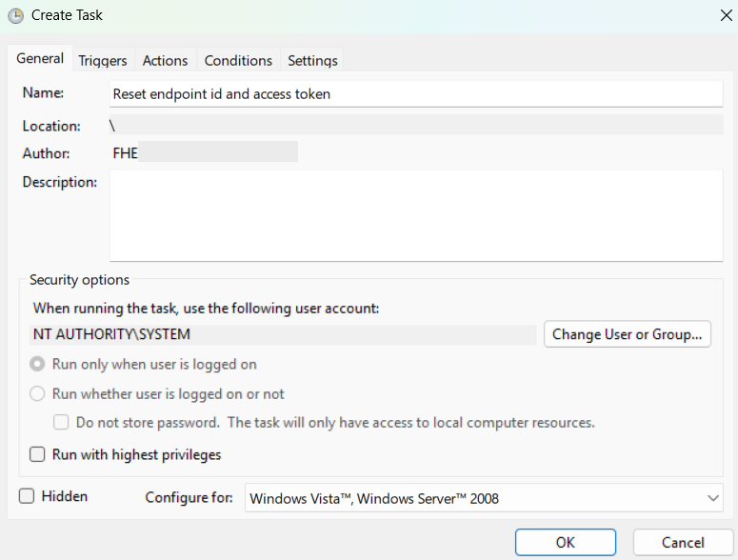
Task: Click the task Name input field
Action: [416, 94]
